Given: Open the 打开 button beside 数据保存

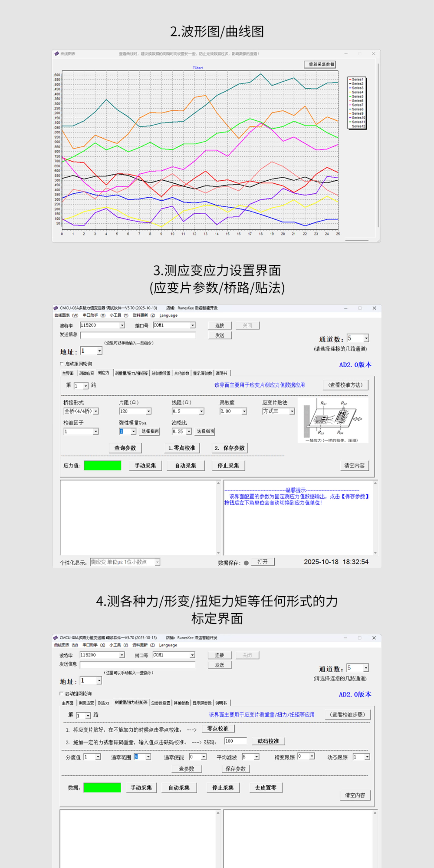Looking at the screenshot, I should pos(262,562).
